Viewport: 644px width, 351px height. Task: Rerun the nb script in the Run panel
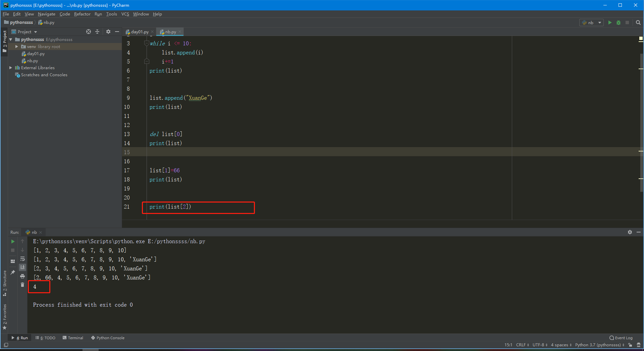pyautogui.click(x=12, y=241)
